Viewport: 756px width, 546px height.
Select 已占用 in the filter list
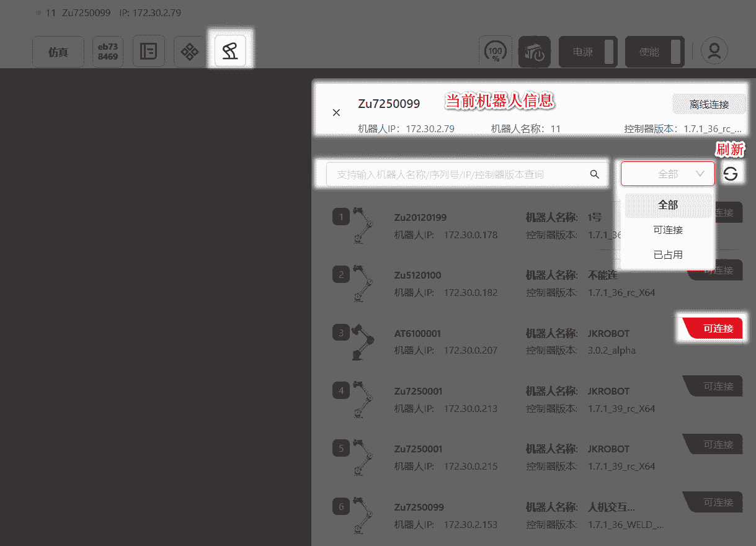click(x=668, y=255)
